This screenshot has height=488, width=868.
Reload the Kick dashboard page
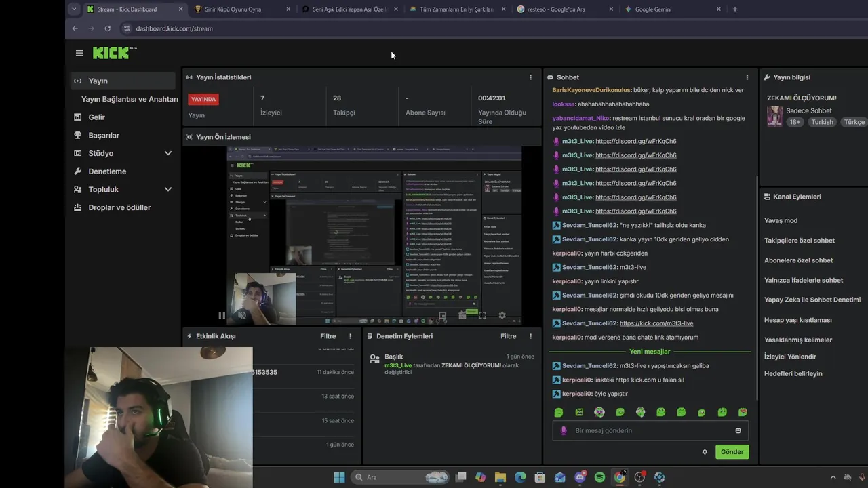pyautogui.click(x=107, y=28)
